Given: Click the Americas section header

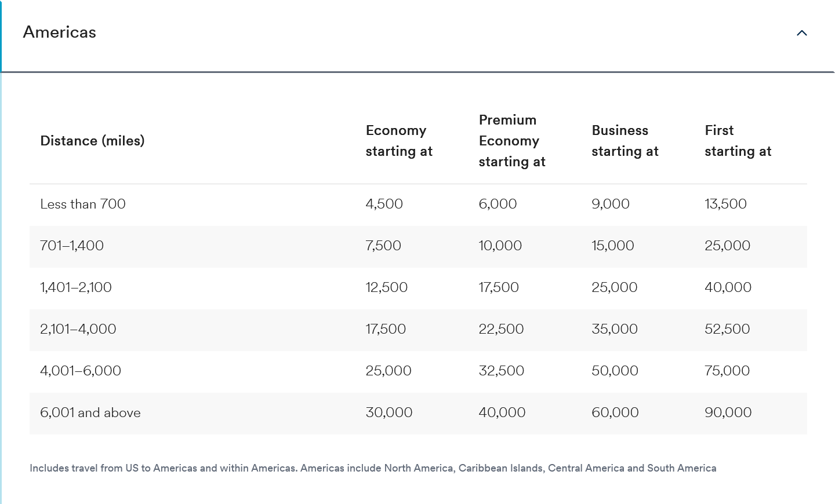Looking at the screenshot, I should 59,32.
